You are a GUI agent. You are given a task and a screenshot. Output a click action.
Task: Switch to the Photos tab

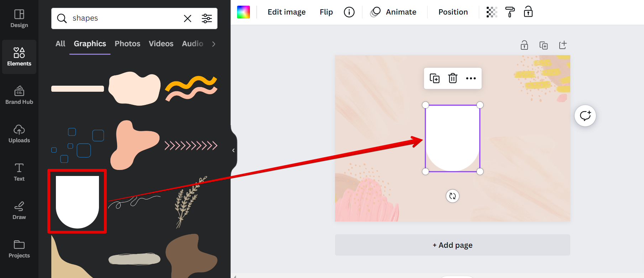pyautogui.click(x=127, y=44)
